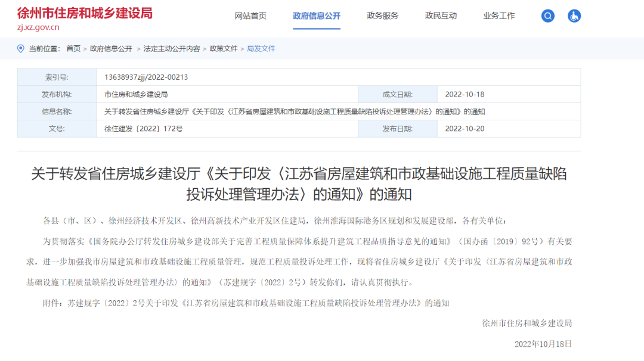Select document number 徐住建发〔2022〕172号
644x361 pixels.
click(x=143, y=129)
